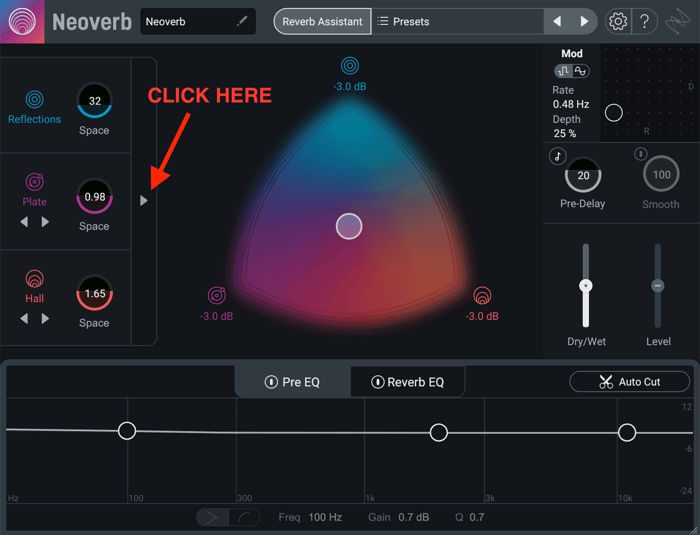Screen dimensions: 700x535
Task: Click the Neoverb preset name field
Action: point(198,21)
